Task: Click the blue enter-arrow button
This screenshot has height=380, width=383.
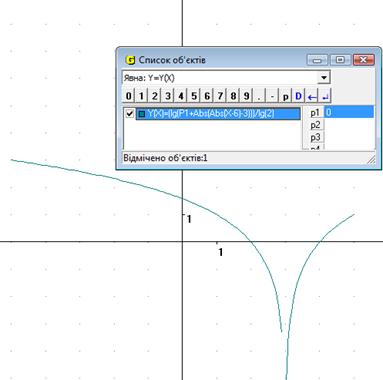Action: [325, 96]
